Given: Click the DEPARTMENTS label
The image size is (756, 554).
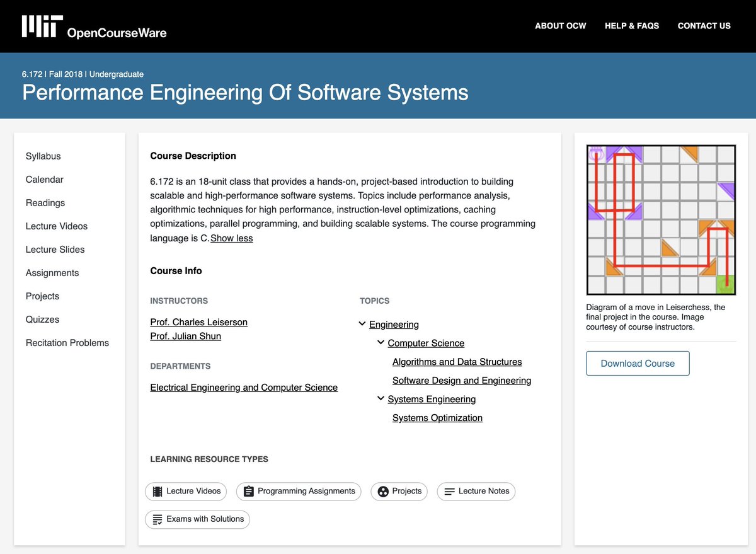Looking at the screenshot, I should (x=180, y=366).
